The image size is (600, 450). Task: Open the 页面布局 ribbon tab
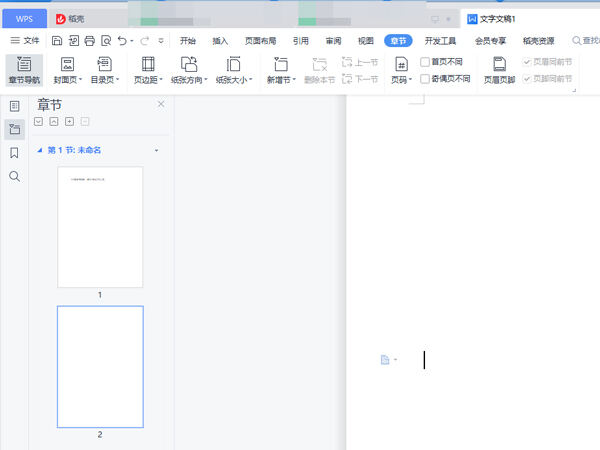coord(259,41)
